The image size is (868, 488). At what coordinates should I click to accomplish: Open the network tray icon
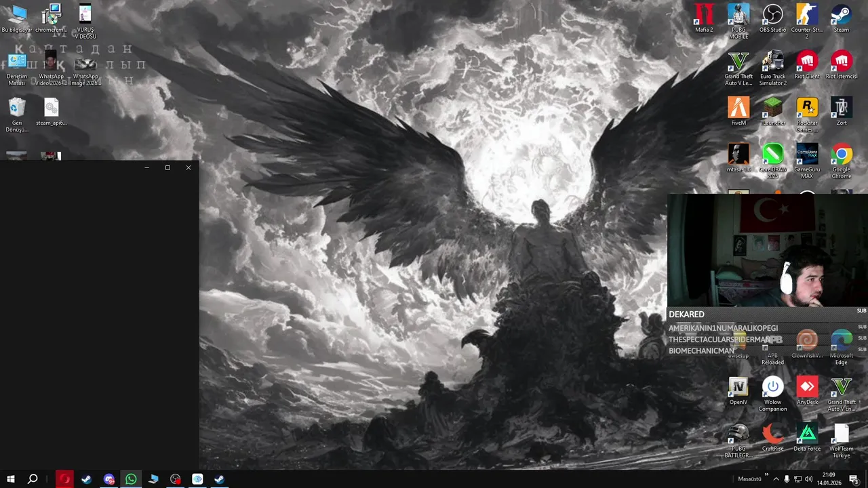click(x=797, y=479)
